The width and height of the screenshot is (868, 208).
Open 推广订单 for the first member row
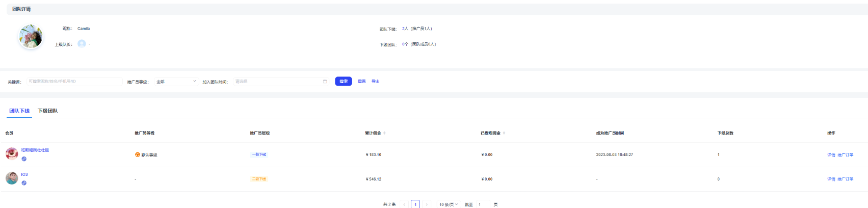coord(845,155)
